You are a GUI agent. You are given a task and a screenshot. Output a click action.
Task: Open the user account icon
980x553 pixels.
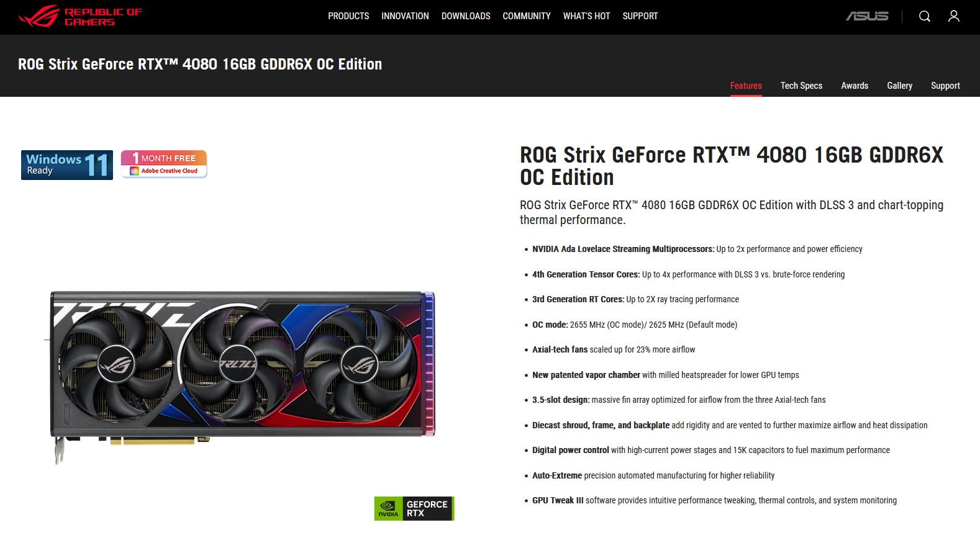953,16
